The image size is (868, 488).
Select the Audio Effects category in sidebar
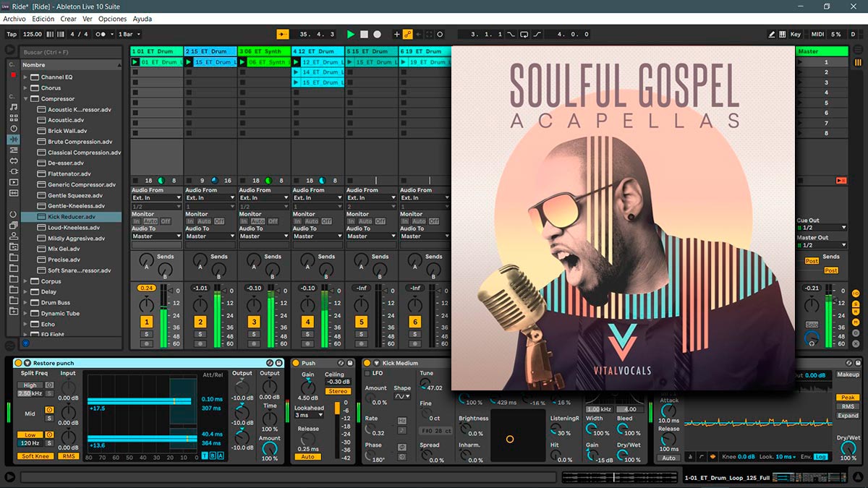[13, 139]
